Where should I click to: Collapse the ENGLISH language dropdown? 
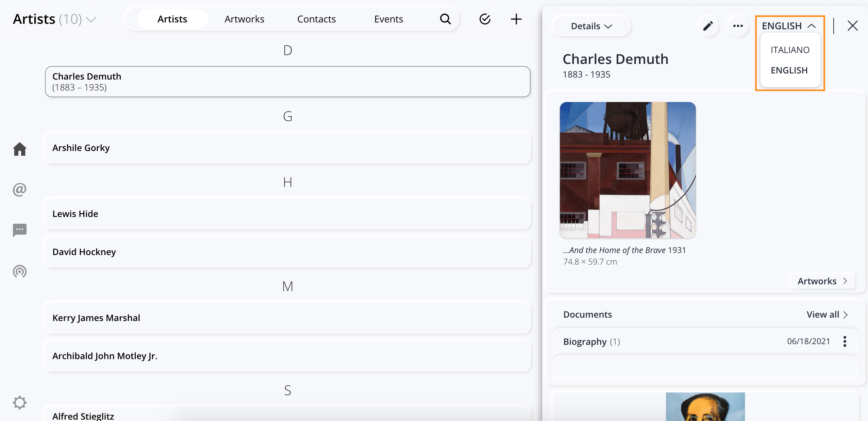(x=788, y=26)
